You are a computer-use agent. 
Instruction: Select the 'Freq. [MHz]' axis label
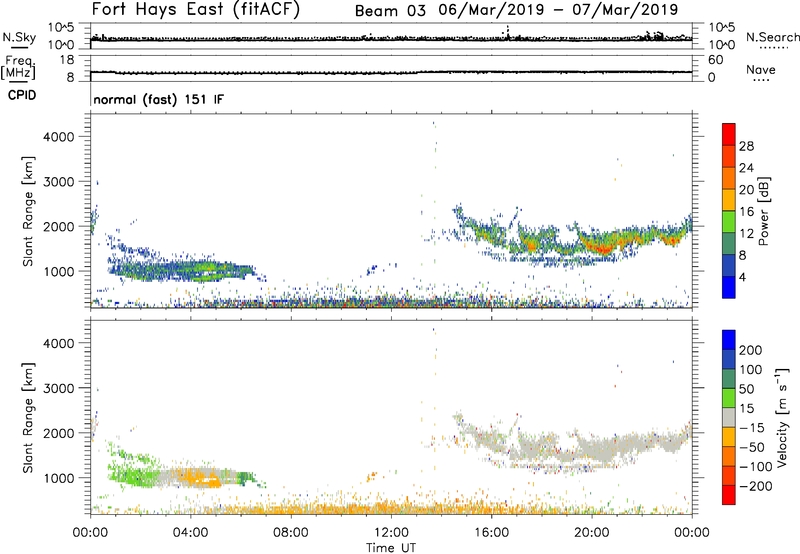click(x=18, y=67)
